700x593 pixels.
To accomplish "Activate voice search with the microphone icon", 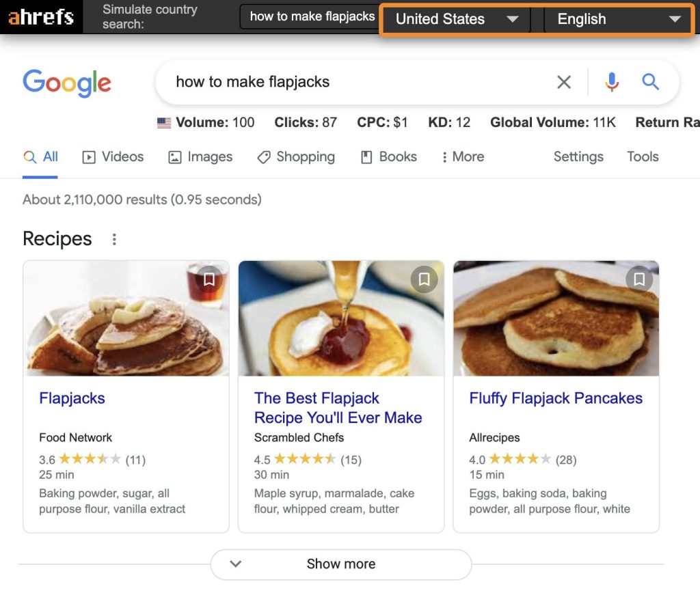I will (611, 82).
